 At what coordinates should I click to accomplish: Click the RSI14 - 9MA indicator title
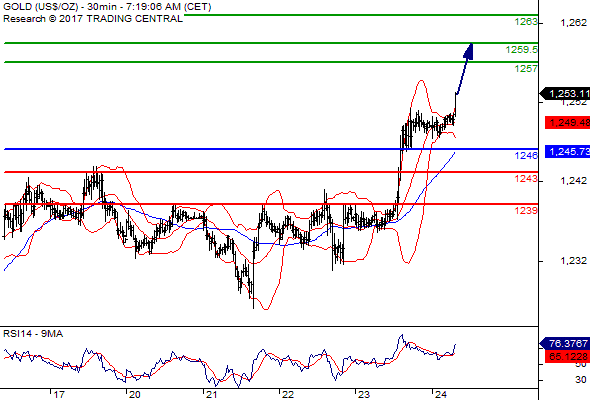tap(33, 334)
